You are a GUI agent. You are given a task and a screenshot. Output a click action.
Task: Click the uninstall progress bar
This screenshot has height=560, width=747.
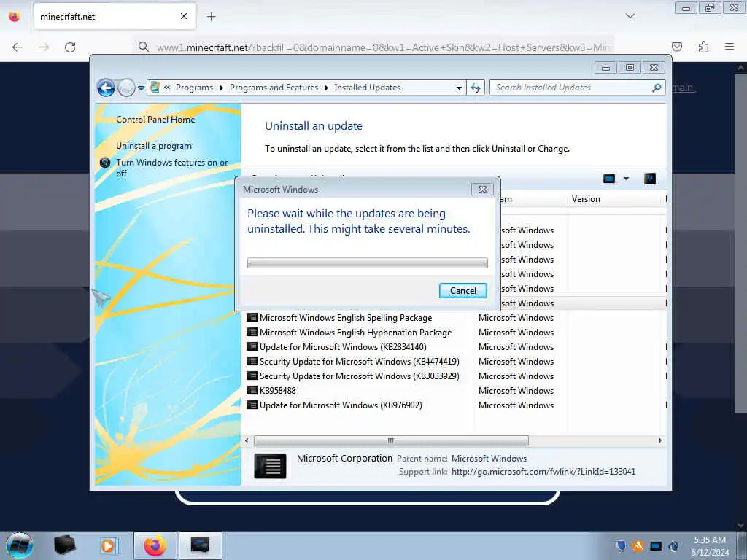[368, 262]
